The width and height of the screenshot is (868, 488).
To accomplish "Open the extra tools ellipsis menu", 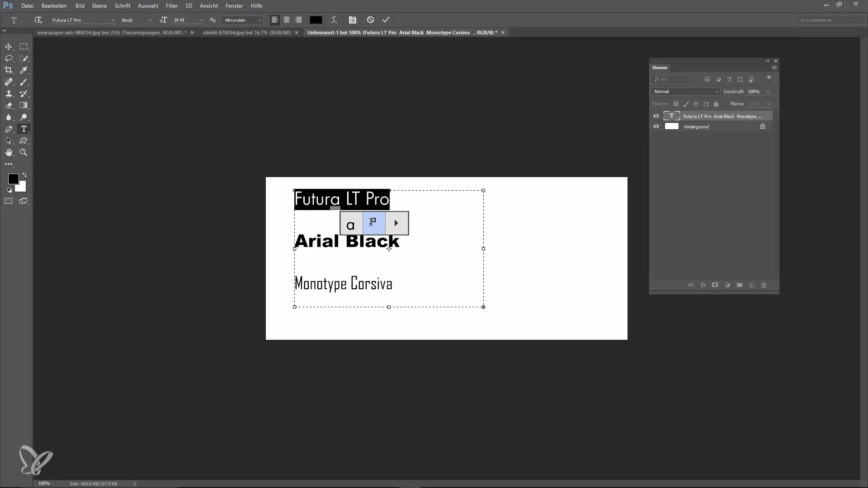I will [x=9, y=164].
